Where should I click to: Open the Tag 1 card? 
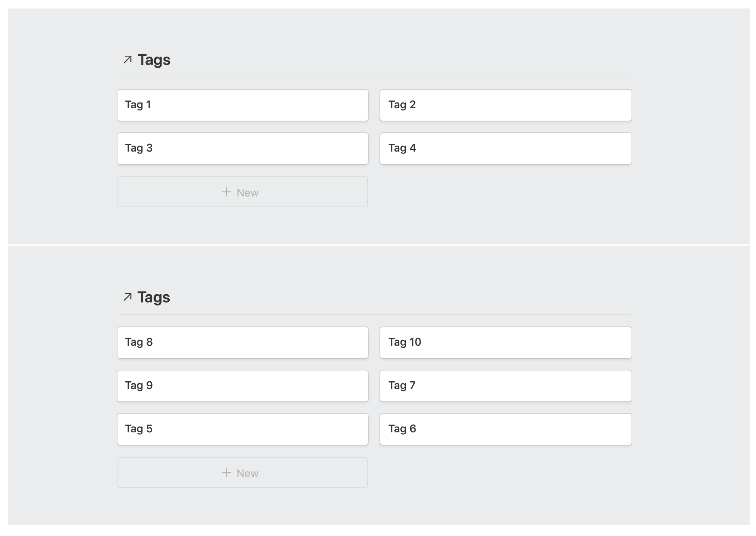pos(242,105)
